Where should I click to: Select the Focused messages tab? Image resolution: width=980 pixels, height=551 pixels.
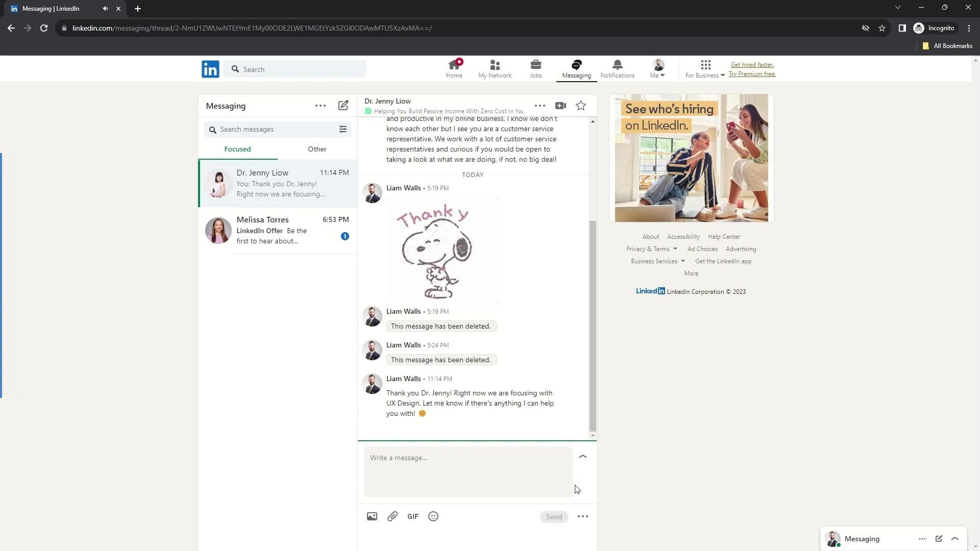coord(237,148)
